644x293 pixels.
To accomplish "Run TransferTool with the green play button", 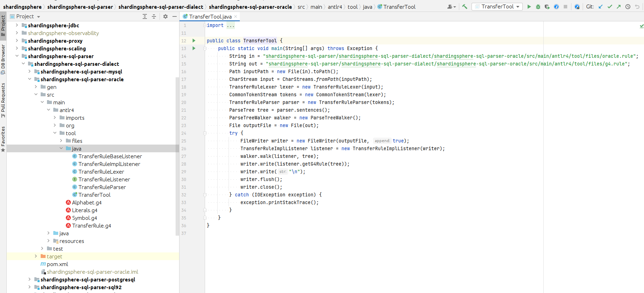I will pyautogui.click(x=529, y=7).
